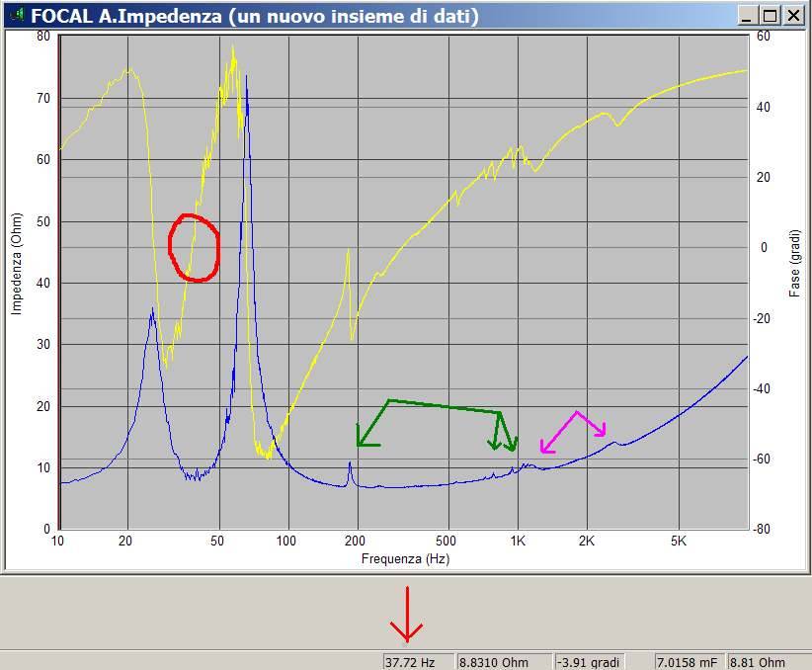Viewport: 812px width, 670px height.
Task: Click the '2K' frequency axis tick label
Action: (x=586, y=541)
